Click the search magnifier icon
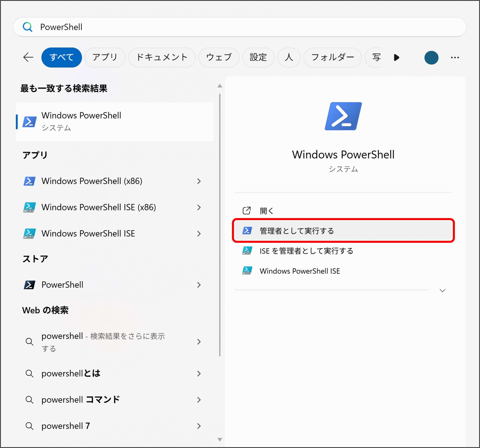Viewport: 480px width, 448px height. 28,27
